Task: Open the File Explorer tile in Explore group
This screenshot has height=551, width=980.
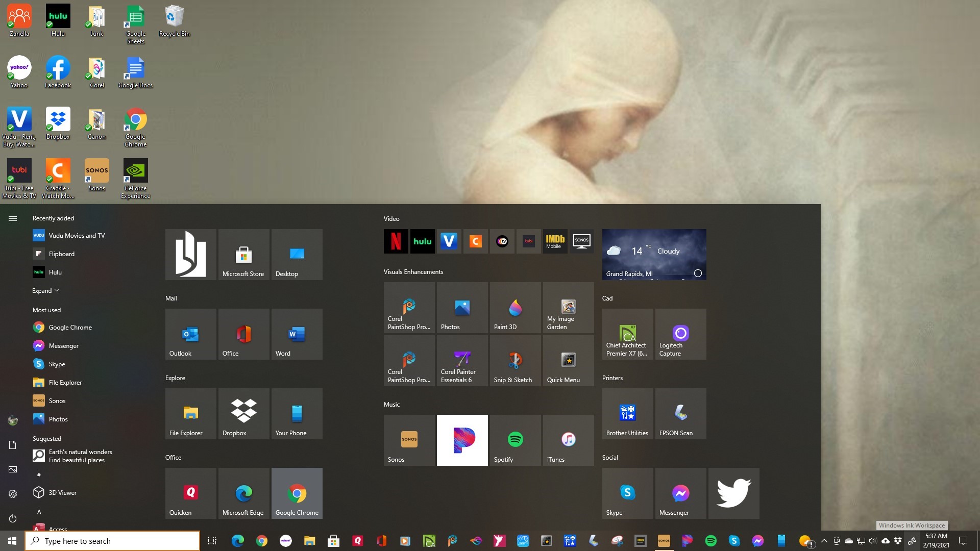Action: click(x=190, y=414)
